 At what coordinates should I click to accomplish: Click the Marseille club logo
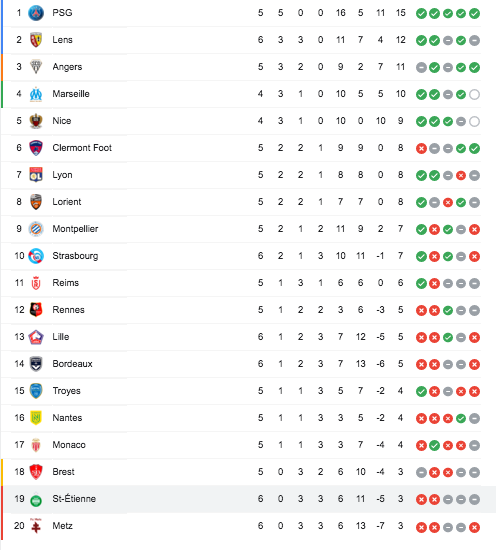pos(36,94)
